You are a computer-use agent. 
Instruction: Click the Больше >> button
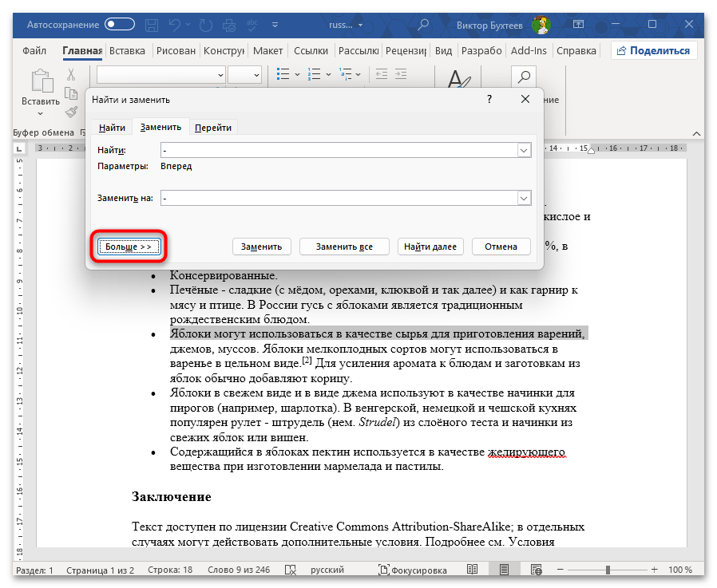[x=129, y=247]
